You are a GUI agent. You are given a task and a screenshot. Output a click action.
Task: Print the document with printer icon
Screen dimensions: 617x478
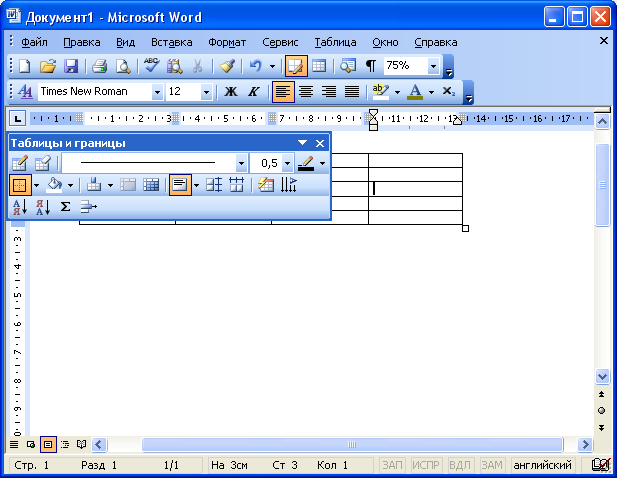coord(99,66)
